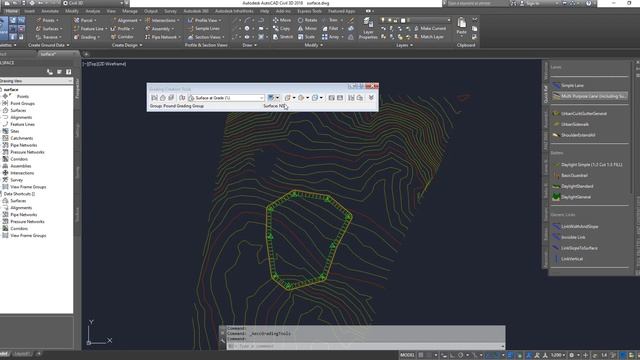The height and width of the screenshot is (360, 640).
Task: Open the Grading dropdown in ribbon
Action: point(86,37)
